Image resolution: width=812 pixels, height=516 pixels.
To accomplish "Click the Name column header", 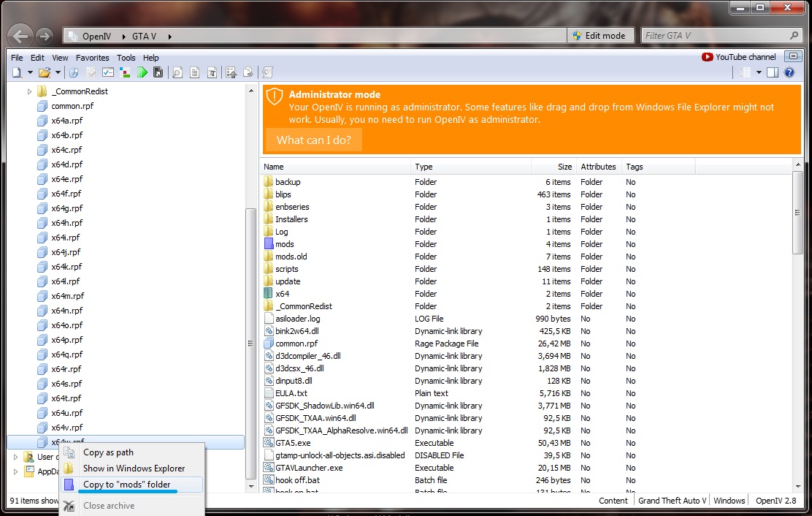I will pyautogui.click(x=336, y=167).
